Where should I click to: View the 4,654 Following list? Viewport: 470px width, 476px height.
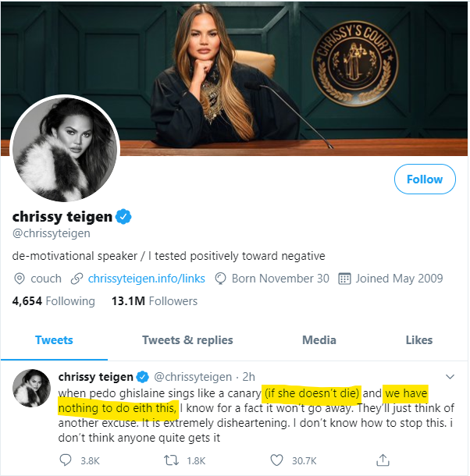[54, 301]
